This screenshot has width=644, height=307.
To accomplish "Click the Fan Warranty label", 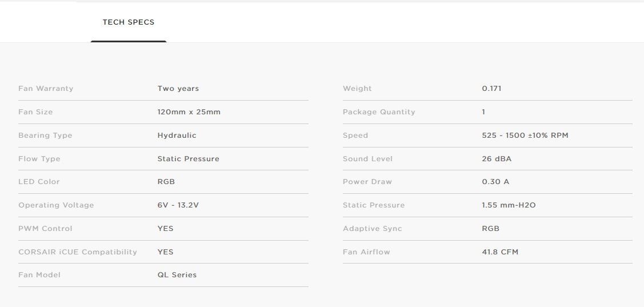I will (x=46, y=89).
